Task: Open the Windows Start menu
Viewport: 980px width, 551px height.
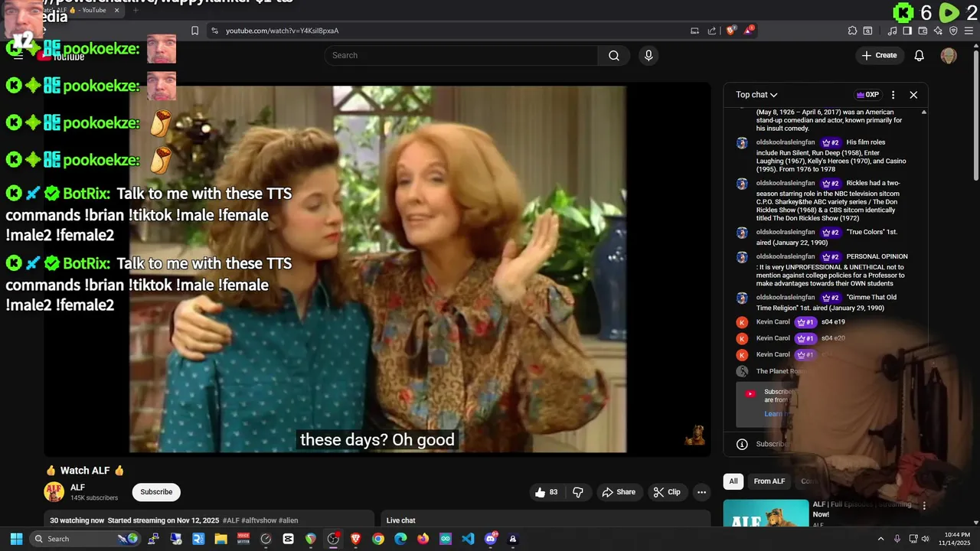Action: (x=16, y=539)
